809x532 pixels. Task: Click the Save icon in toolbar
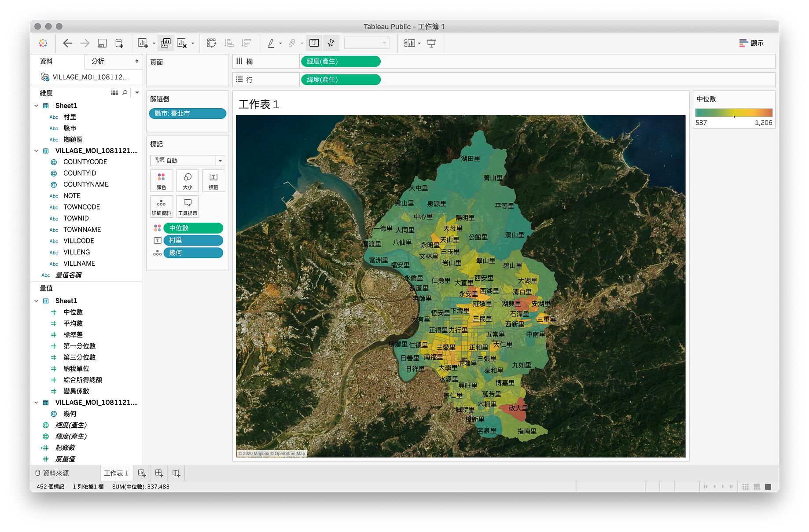tap(102, 43)
